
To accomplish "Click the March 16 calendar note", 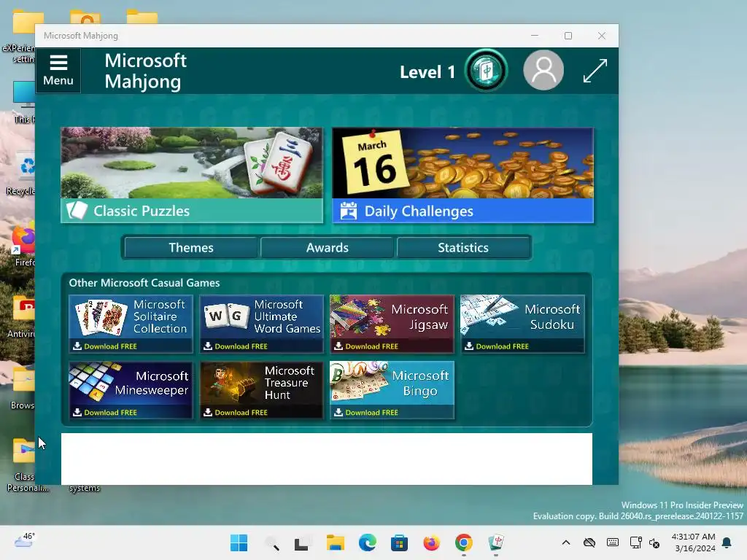I will [375, 163].
